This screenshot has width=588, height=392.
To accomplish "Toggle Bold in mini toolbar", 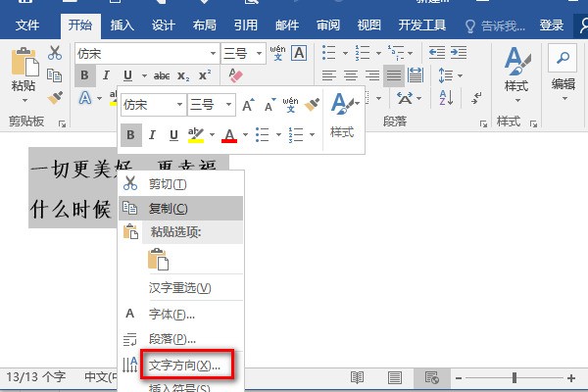I will tap(131, 134).
